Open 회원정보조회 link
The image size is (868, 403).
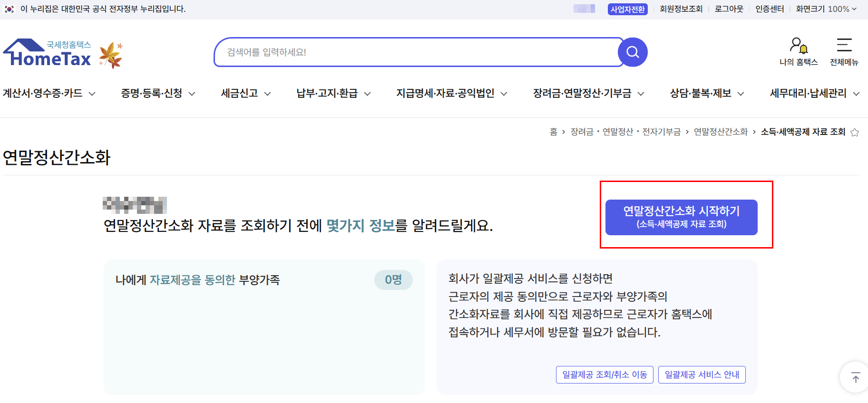click(x=681, y=9)
